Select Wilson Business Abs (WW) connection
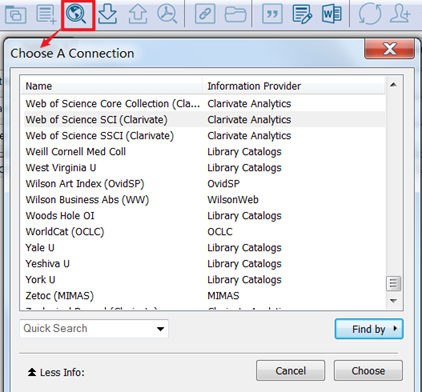The image size is (422, 392). 204,200
